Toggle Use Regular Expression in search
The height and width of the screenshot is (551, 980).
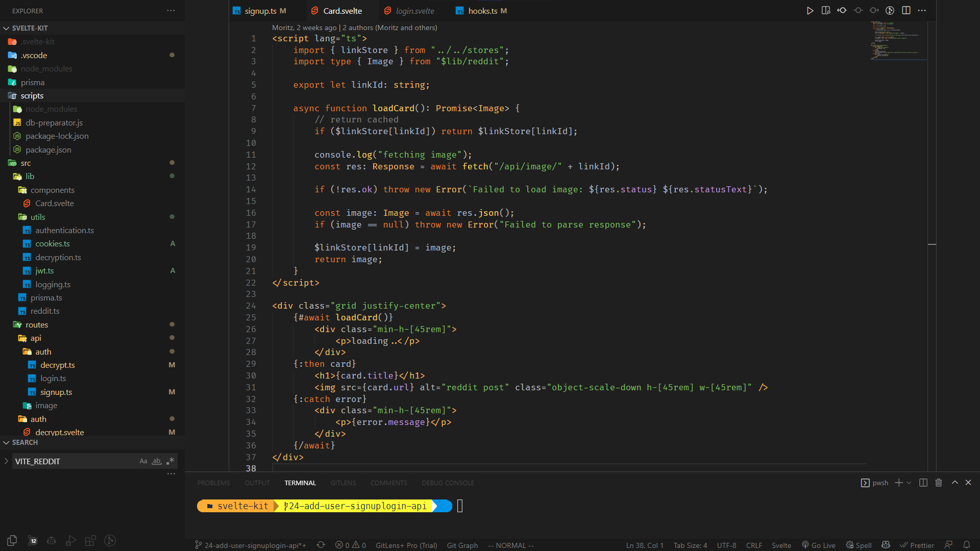click(170, 461)
